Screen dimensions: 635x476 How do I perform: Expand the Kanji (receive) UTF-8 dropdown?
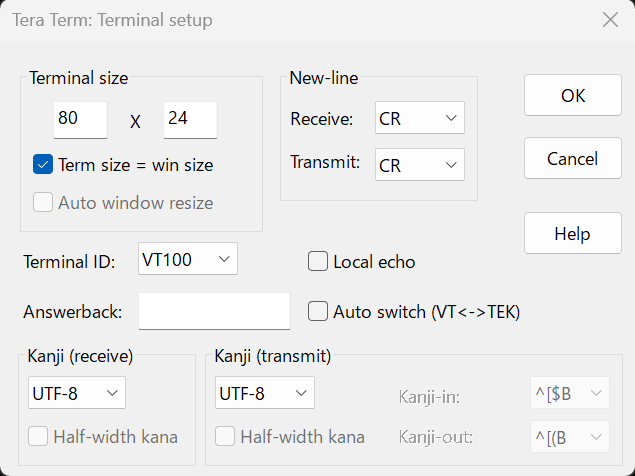click(x=77, y=393)
